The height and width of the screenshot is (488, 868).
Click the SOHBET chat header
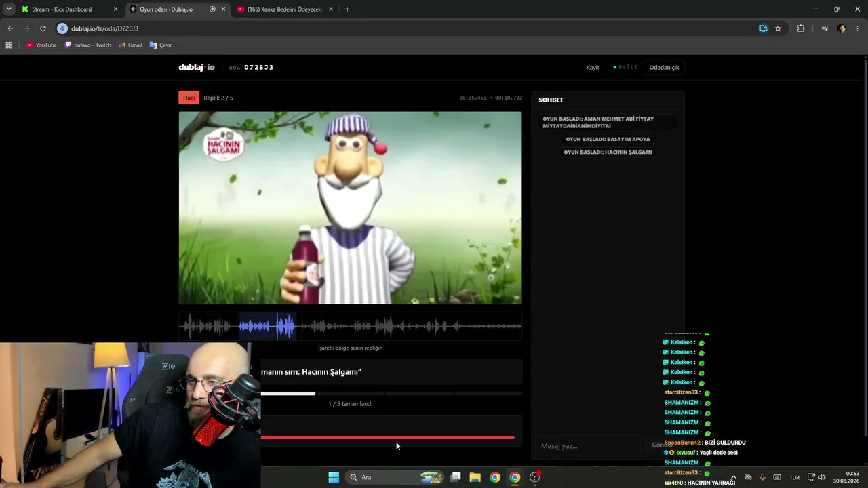551,100
